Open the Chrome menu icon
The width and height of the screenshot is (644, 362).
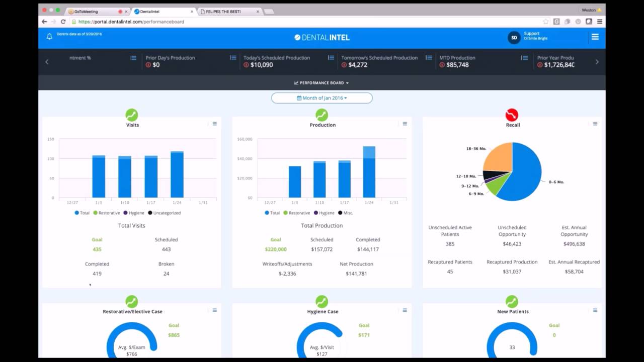600,22
